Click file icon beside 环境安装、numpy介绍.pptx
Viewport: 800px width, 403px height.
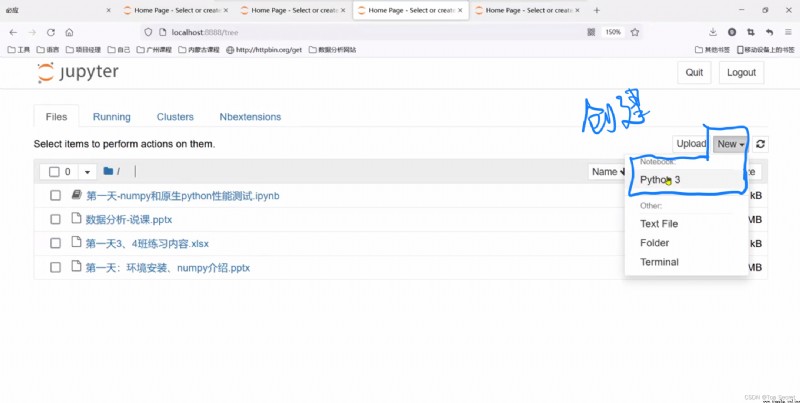pyautogui.click(x=77, y=267)
